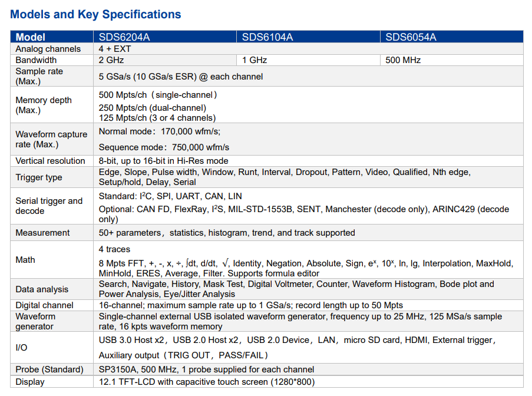The width and height of the screenshot is (532, 396).
Task: Click the '5 GSa/s (10 GSa/s ESR)' value
Action: (181, 77)
